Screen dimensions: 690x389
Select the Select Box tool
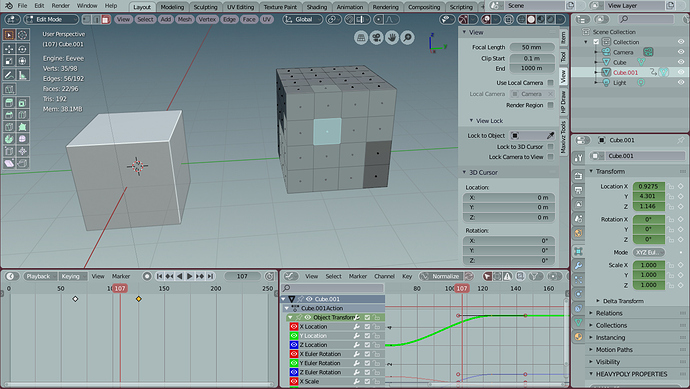click(x=9, y=34)
